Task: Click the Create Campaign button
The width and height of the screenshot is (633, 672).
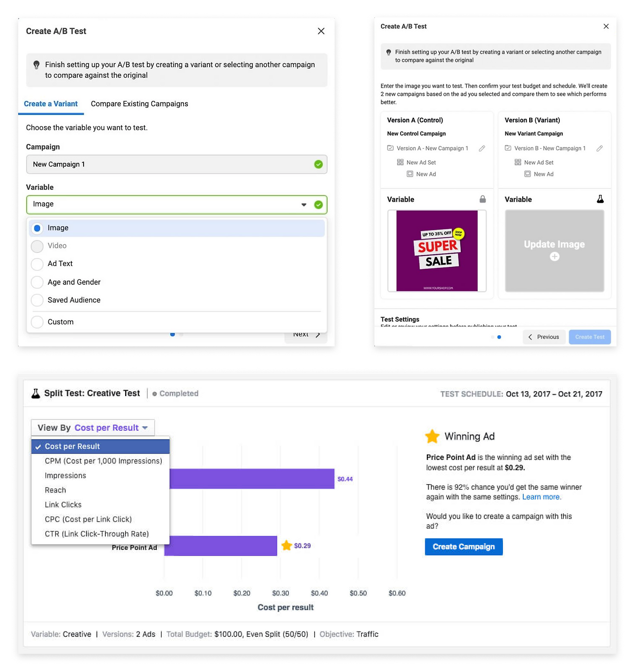Action: click(x=464, y=547)
